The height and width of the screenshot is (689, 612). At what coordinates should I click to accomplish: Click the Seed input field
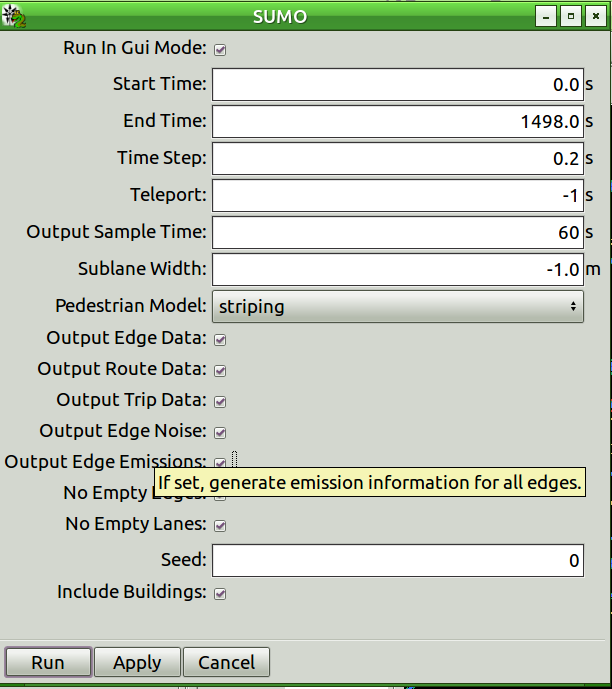click(x=397, y=561)
